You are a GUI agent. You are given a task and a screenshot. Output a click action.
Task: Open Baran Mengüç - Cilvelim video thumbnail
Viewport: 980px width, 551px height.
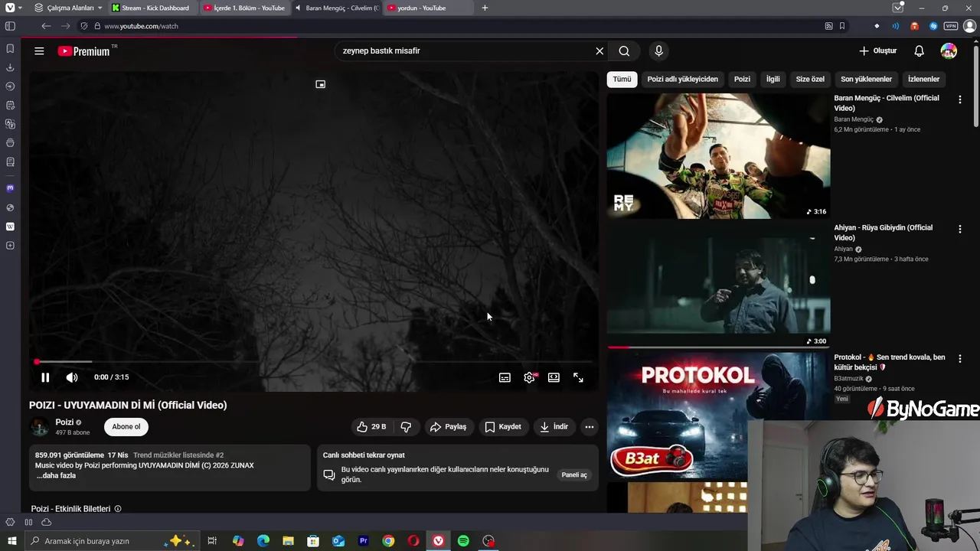coord(718,156)
